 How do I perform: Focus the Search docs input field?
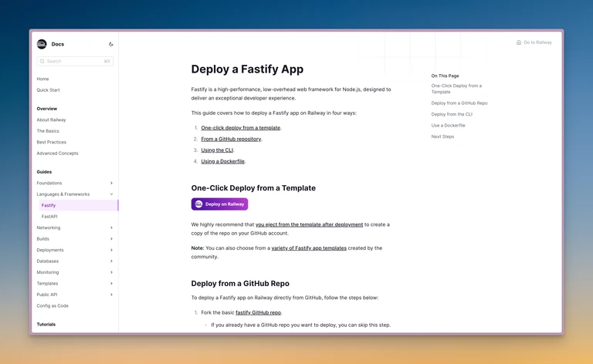coord(75,61)
